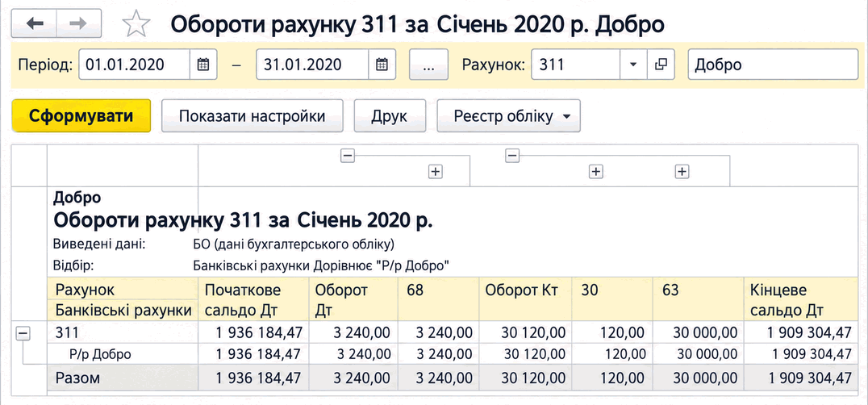Open the period selection ellipsis button
Screen dimensions: 868x405
point(428,65)
